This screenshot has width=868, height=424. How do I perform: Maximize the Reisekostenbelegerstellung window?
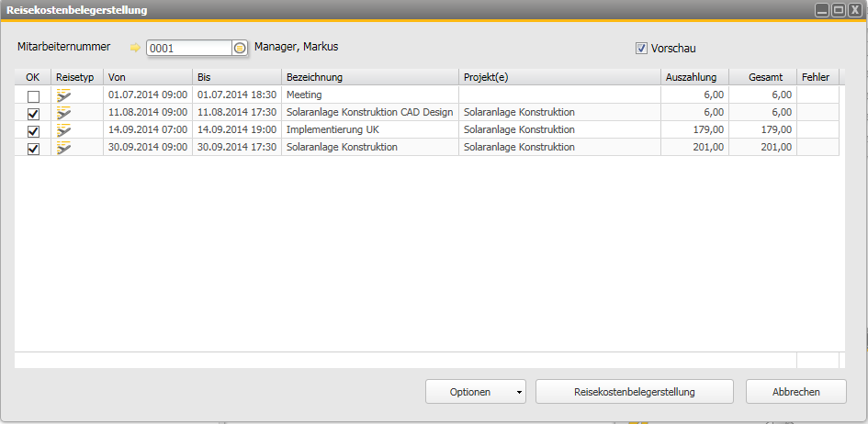coord(840,10)
